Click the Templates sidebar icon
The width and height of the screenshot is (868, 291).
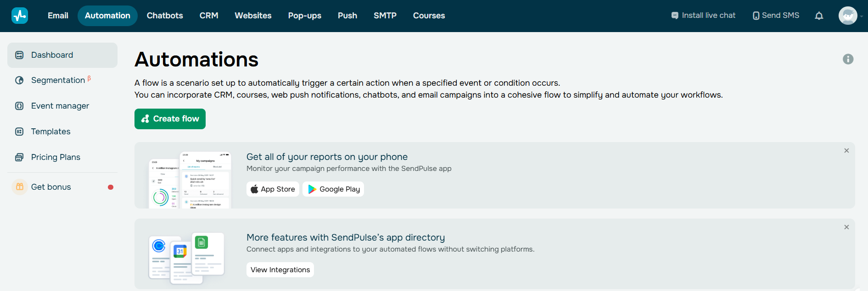pyautogui.click(x=19, y=132)
